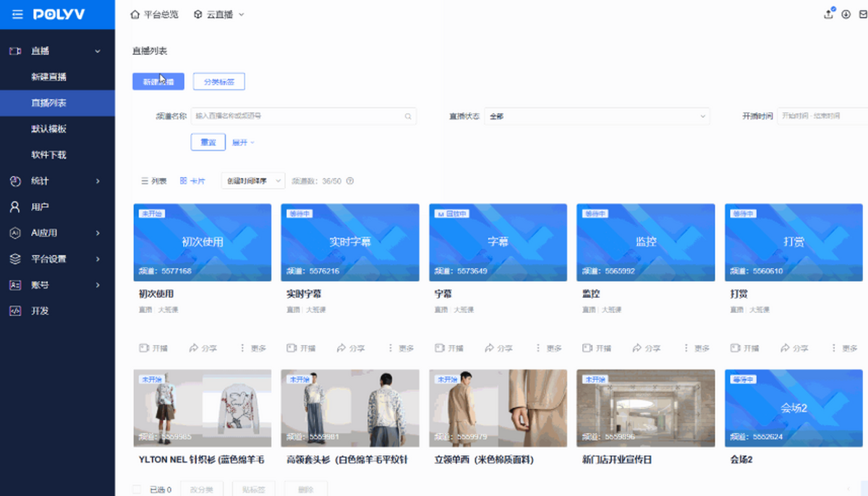Open the 直播状态 dropdown showing 全部
Image resolution: width=868 pixels, height=496 pixels.
coord(597,116)
